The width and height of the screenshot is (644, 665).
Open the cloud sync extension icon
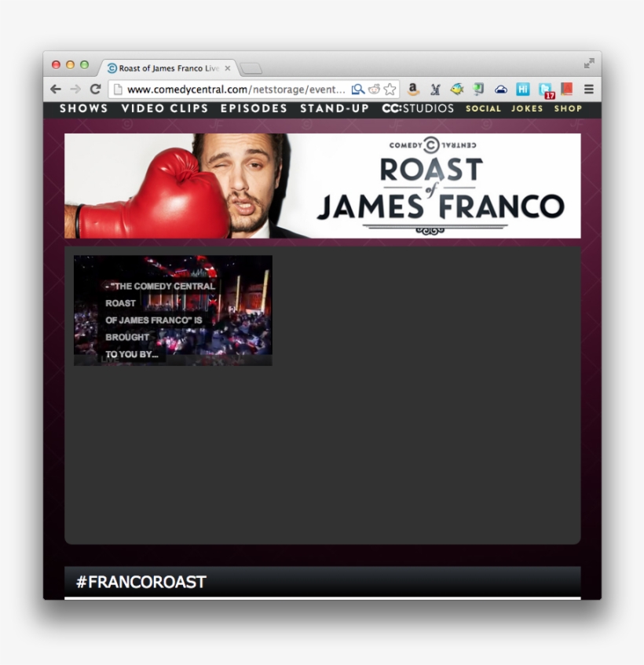[500, 89]
